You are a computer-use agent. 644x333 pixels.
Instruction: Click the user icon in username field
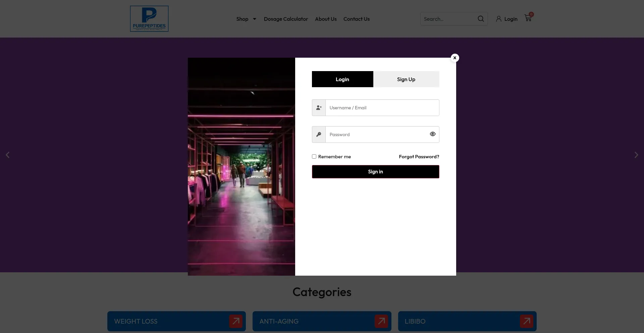(x=319, y=108)
